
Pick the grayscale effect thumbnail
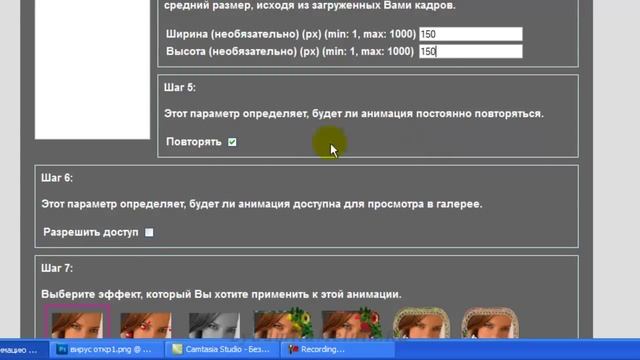point(214,325)
